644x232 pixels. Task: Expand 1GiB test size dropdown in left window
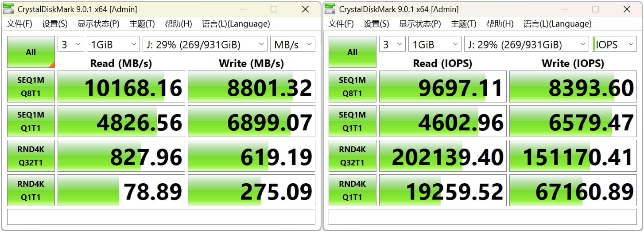pyautogui.click(x=113, y=44)
